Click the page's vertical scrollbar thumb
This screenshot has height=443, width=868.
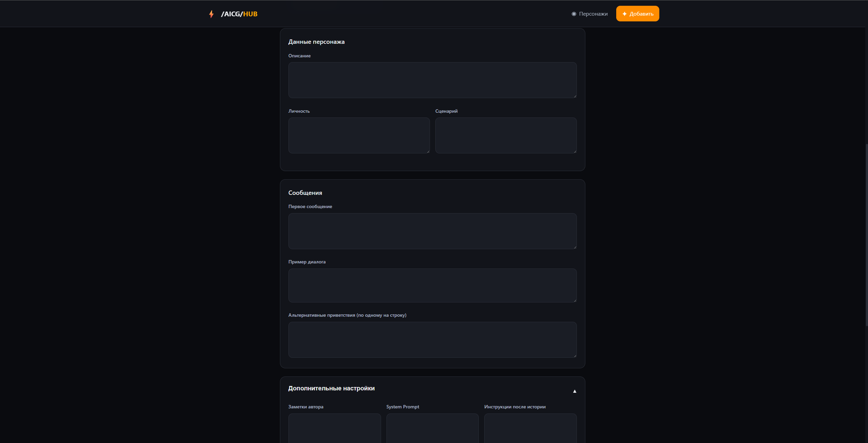(x=866, y=234)
